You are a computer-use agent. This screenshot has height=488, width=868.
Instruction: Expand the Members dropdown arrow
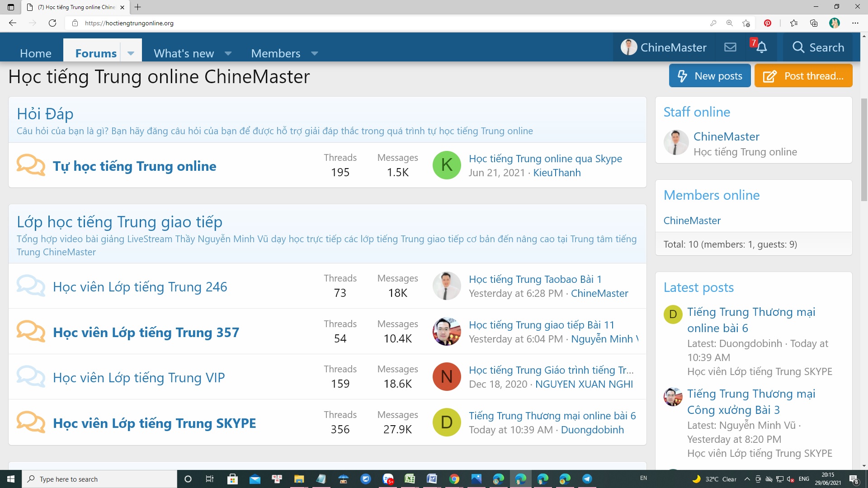point(315,53)
